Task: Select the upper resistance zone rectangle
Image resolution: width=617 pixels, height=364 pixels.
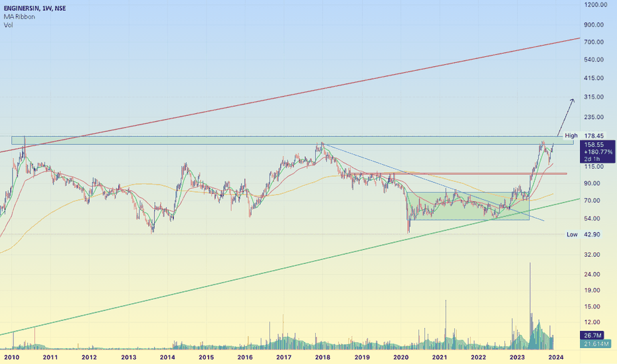Action: click(x=293, y=140)
